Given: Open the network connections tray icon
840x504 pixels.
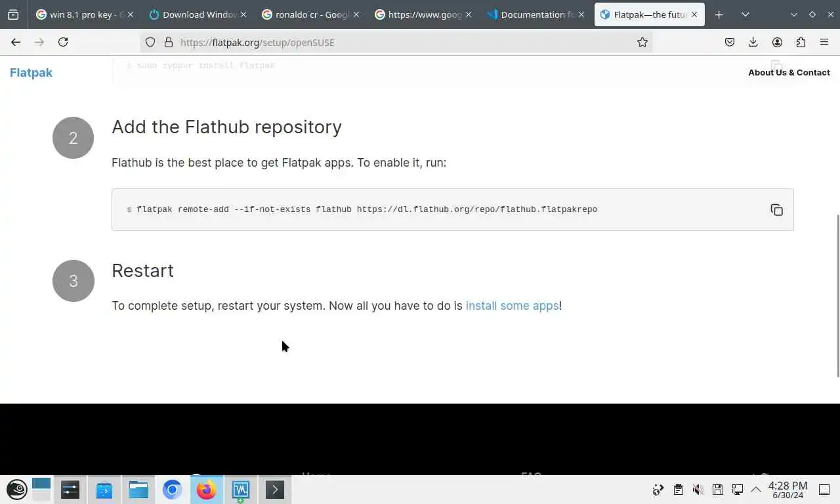Looking at the screenshot, I should click(738, 490).
